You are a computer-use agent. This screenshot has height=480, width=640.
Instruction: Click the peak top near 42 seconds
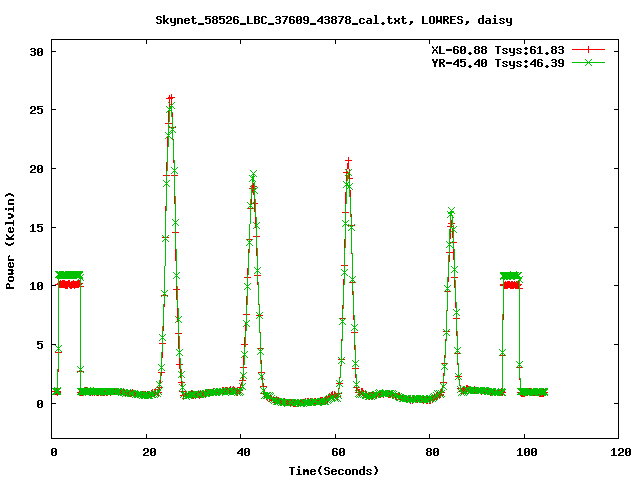[253, 175]
